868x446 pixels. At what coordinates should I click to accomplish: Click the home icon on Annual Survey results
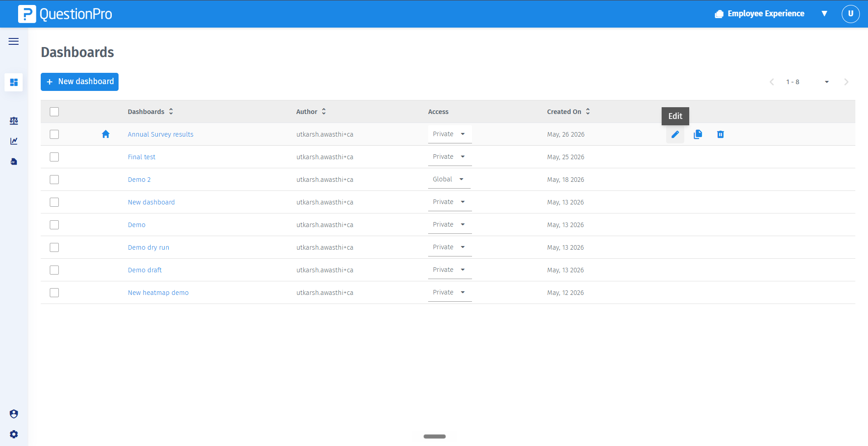click(105, 134)
